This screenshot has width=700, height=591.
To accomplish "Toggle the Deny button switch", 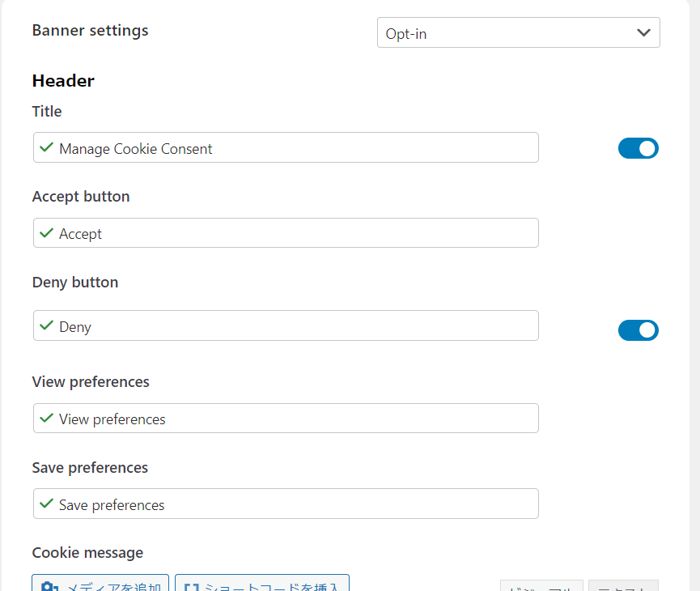I will tap(638, 330).
